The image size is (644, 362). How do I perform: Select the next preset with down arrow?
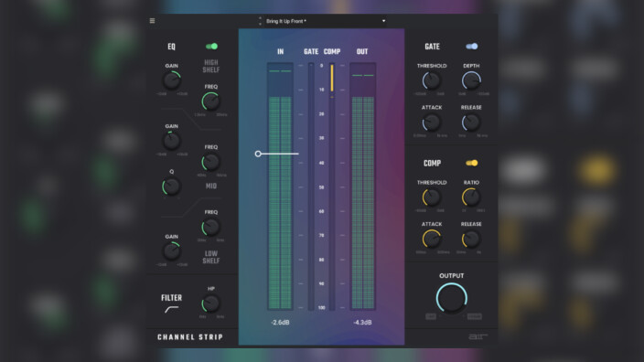[260, 24]
